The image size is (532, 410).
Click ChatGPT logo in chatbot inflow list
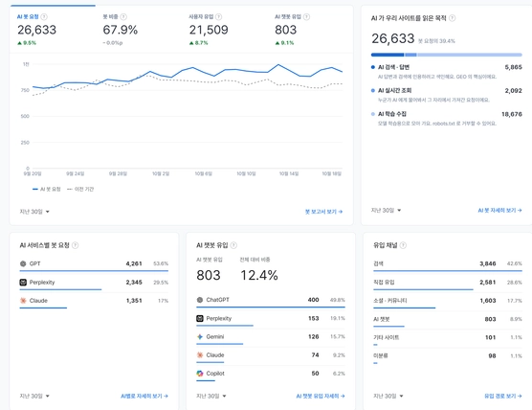click(200, 300)
